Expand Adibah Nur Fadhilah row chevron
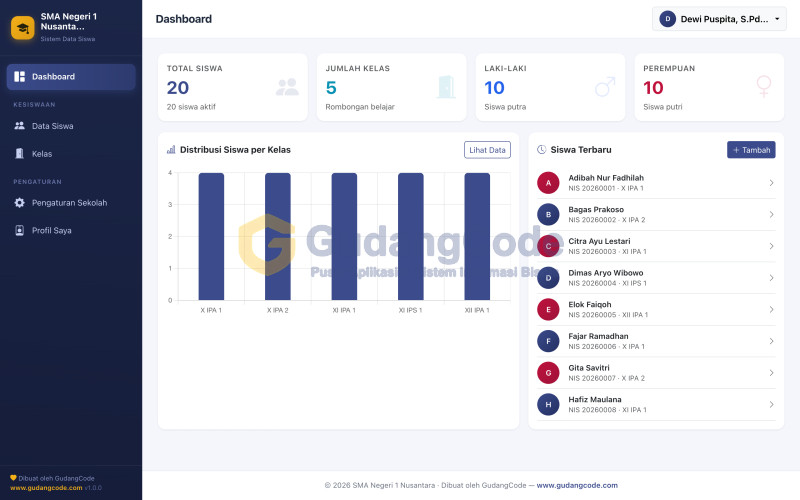Viewport: 800px width, 500px height. (x=771, y=183)
